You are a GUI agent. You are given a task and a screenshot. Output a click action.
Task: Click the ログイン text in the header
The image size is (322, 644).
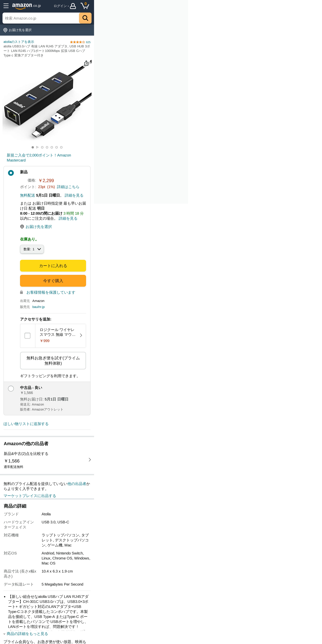click(60, 6)
